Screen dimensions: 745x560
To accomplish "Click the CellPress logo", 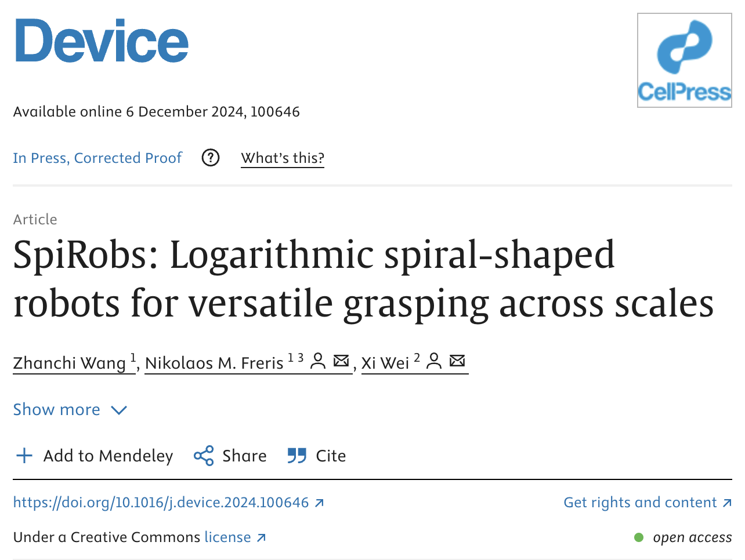I will pyautogui.click(x=685, y=60).
